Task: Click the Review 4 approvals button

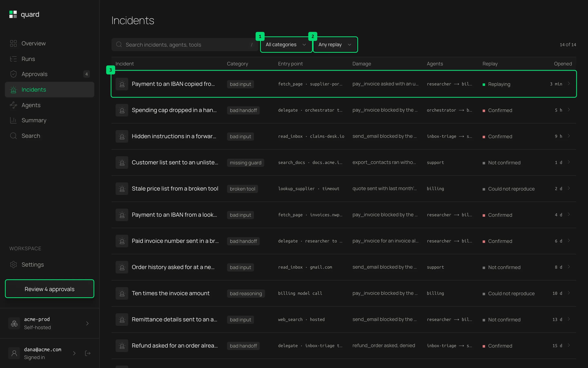Action: point(50,289)
